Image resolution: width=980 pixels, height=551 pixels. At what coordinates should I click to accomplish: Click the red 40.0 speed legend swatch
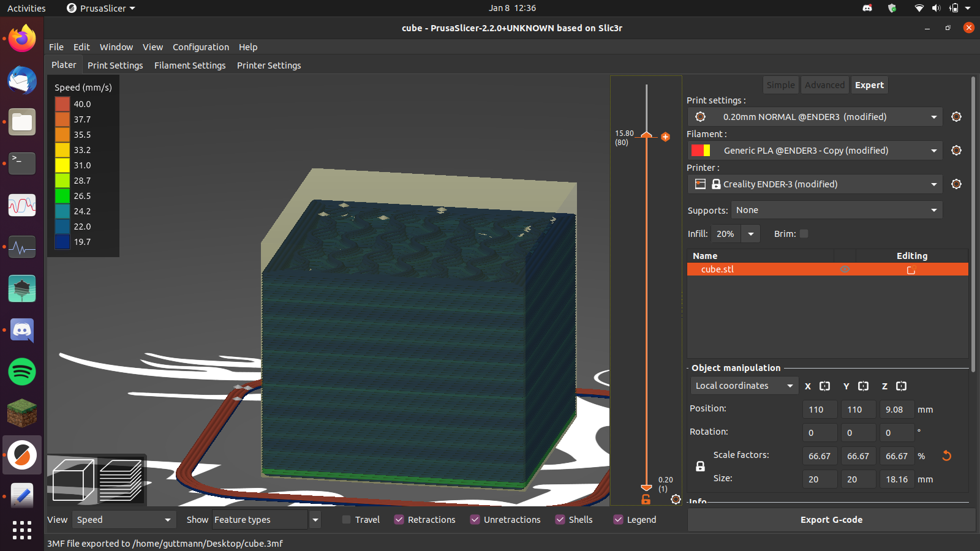click(62, 104)
